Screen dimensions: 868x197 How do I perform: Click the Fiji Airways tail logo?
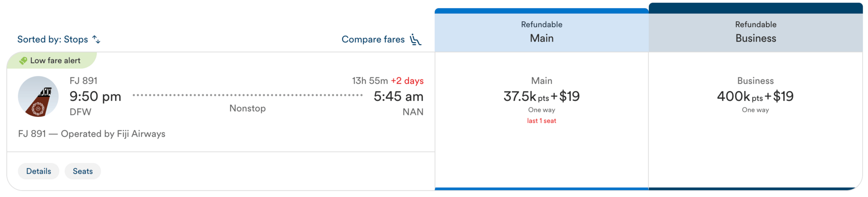[x=38, y=96]
